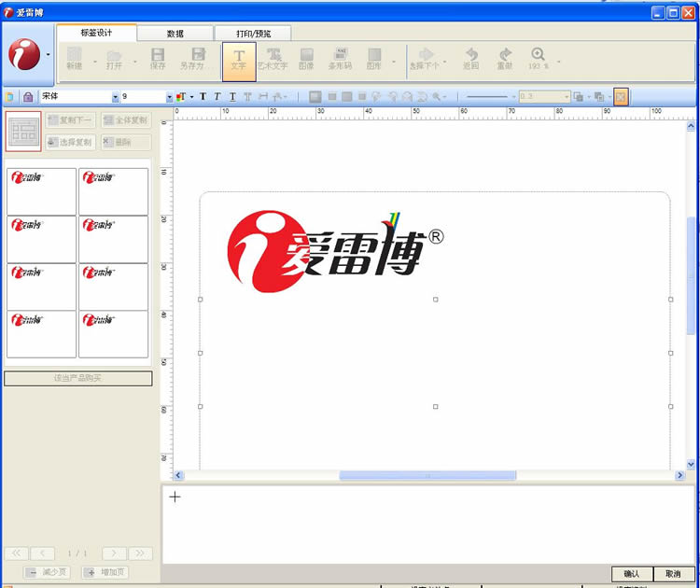The image size is (700, 588).
Task: Click the canvas scroll-up arrow
Action: (691, 126)
